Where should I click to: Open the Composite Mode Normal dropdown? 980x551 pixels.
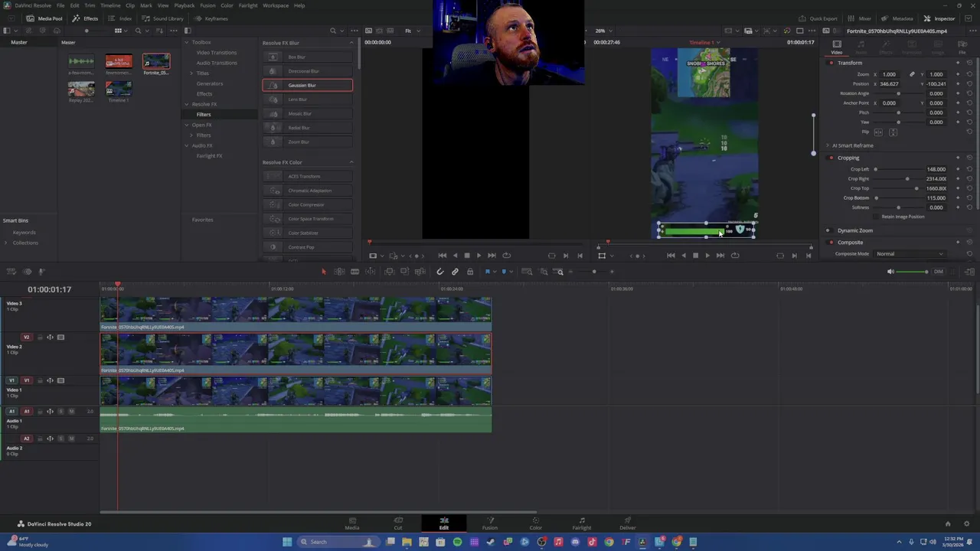click(x=910, y=254)
